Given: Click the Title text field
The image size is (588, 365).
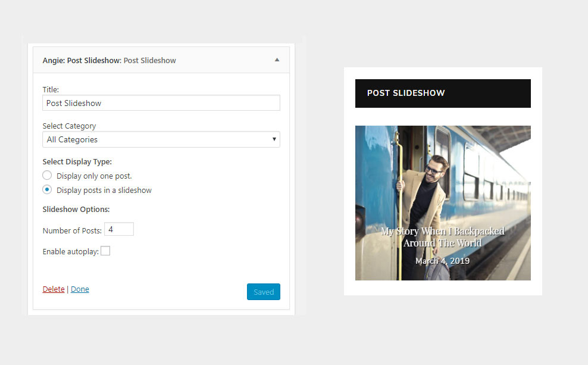Looking at the screenshot, I should coord(161,103).
